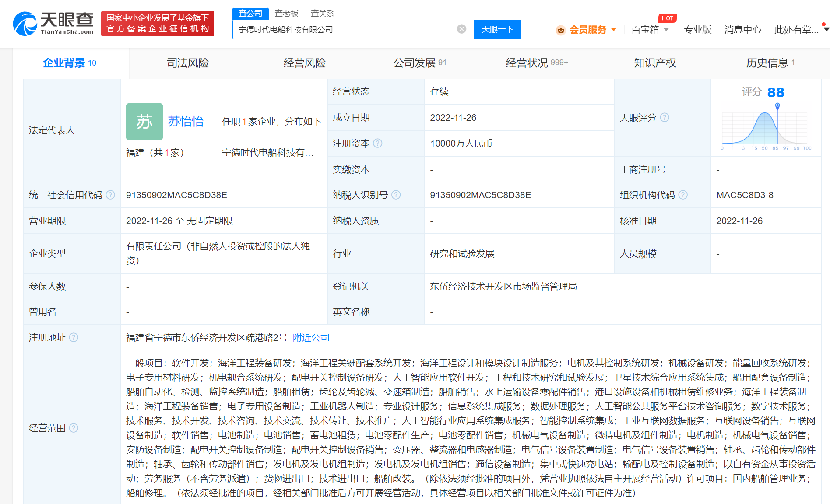Click the 附近公司 link
Image resolution: width=830 pixels, height=504 pixels.
311,338
